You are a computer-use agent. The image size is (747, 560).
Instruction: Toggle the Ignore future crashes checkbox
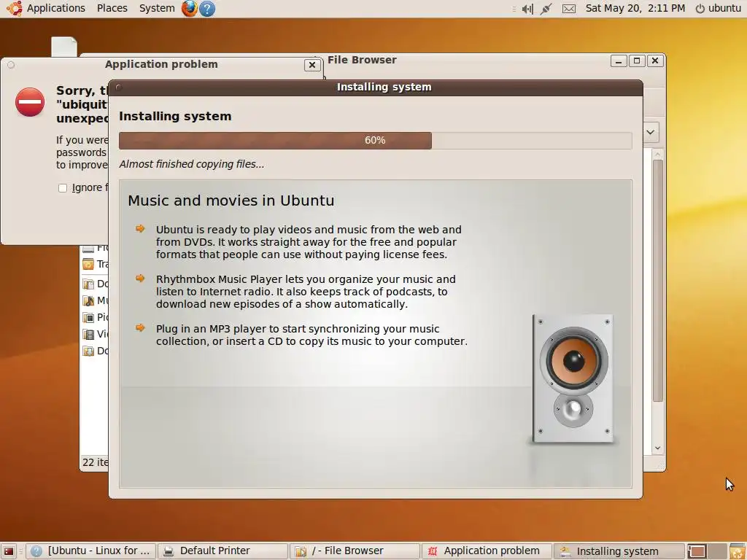(63, 188)
